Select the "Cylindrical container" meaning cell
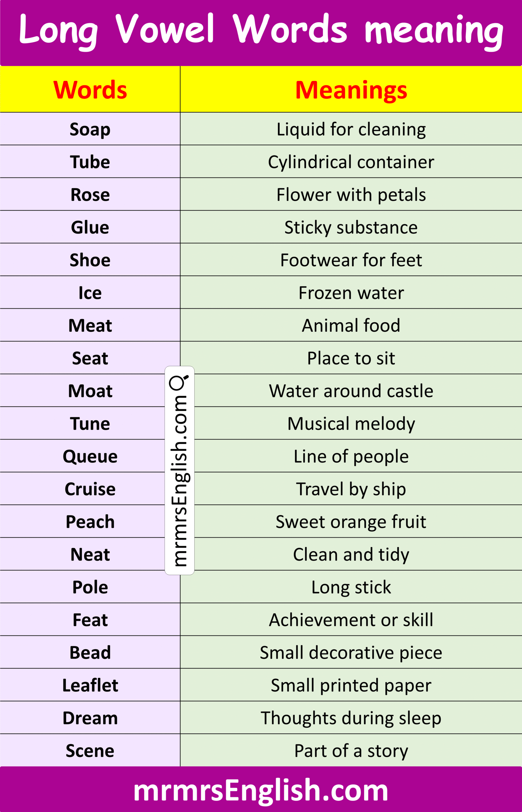 point(351,162)
